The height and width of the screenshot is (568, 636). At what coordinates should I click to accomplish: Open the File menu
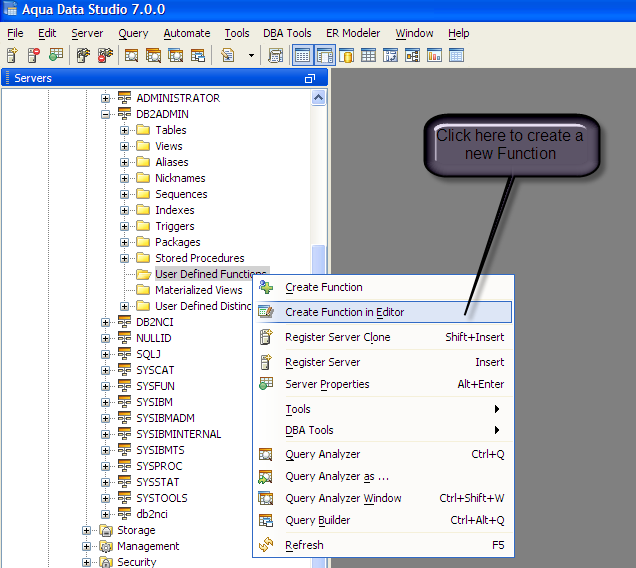coord(15,33)
